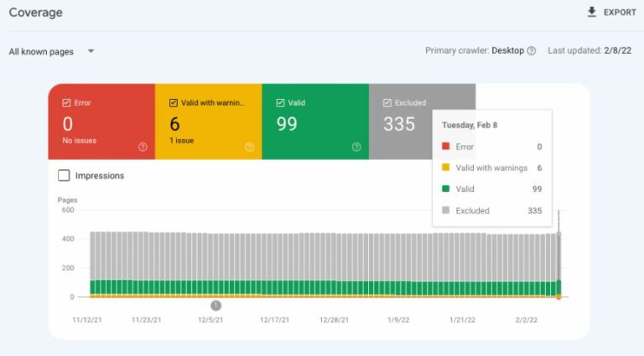Select the green Valid card showing 99

click(315, 121)
